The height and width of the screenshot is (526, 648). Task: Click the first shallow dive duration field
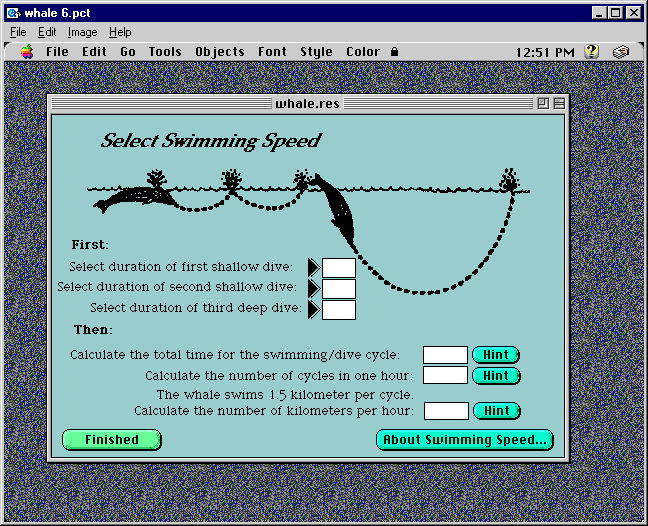pyautogui.click(x=339, y=268)
